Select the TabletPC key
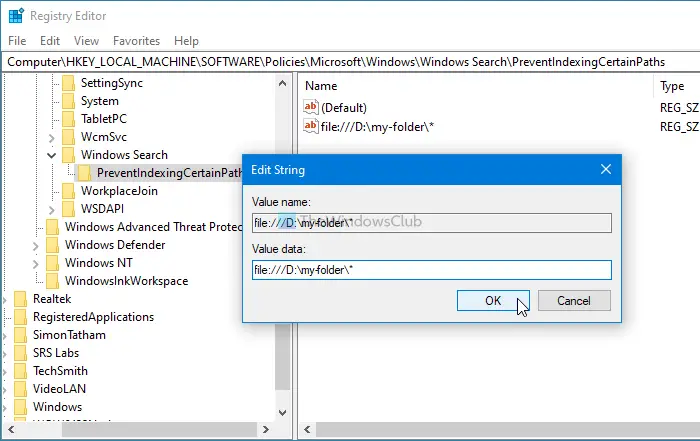This screenshot has height=441, width=700. [x=104, y=119]
